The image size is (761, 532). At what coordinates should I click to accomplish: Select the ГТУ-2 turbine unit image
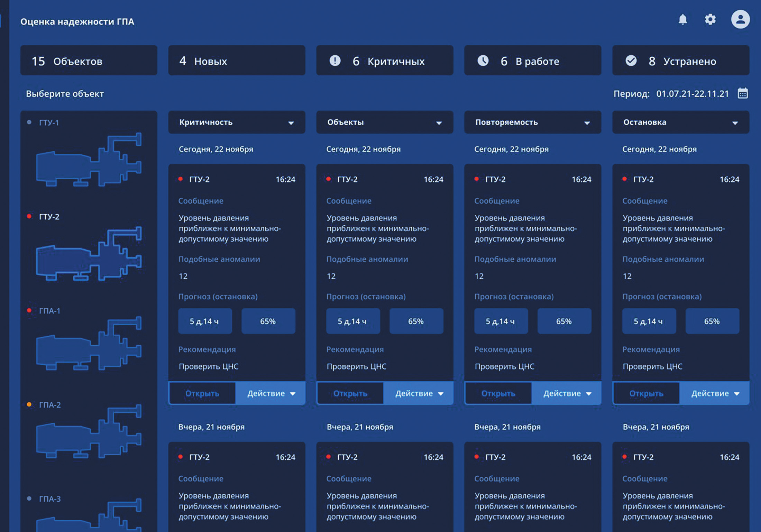point(89,254)
